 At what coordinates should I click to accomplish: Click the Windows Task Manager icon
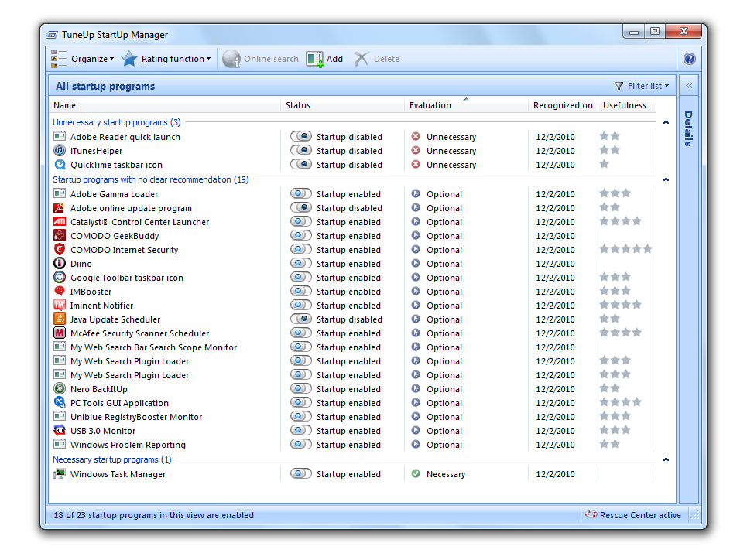60,474
